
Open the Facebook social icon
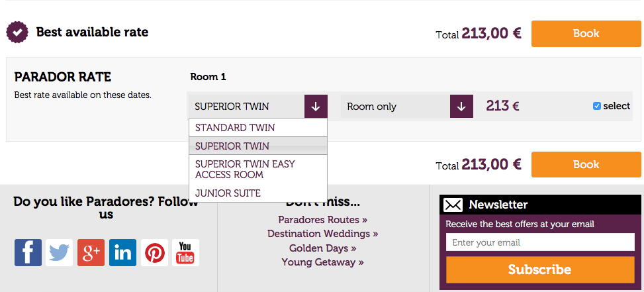point(28,252)
